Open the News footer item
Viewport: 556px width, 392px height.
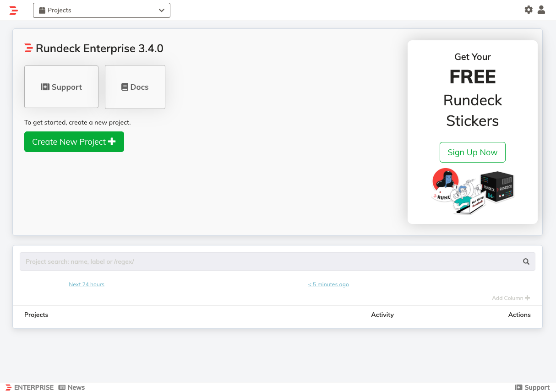point(72,387)
